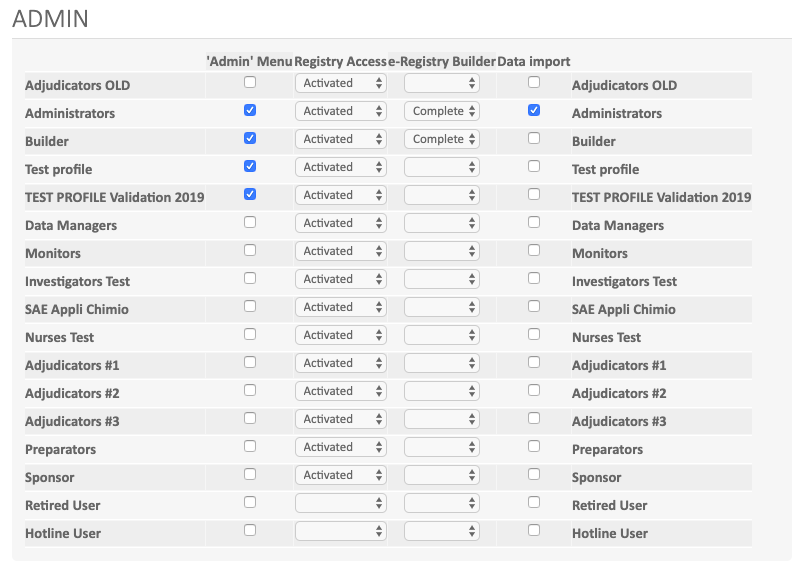
Task: Enable Data import for Builder
Action: [534, 138]
